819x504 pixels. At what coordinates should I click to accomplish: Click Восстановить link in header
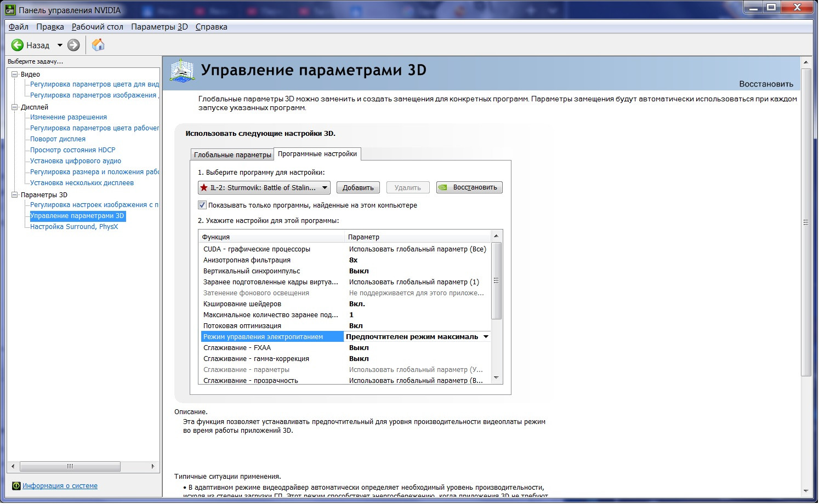pos(766,84)
